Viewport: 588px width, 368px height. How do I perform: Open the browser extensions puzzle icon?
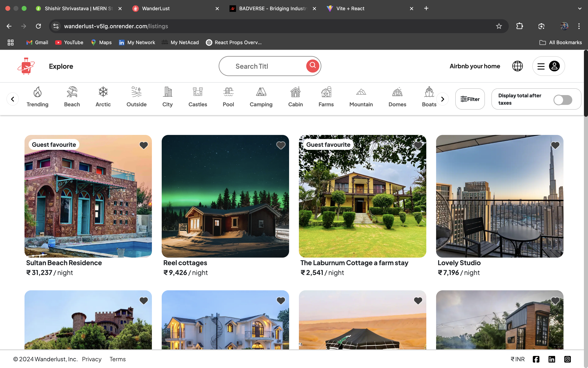coord(519,26)
